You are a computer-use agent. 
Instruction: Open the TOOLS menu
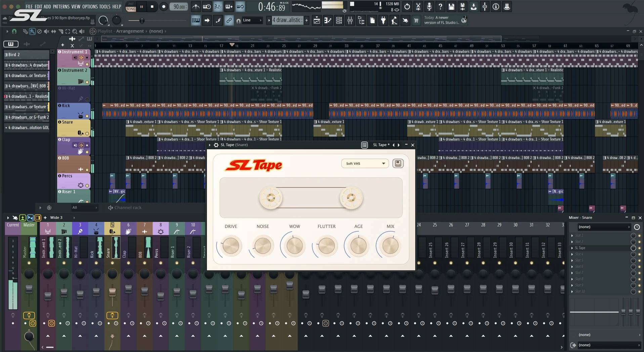(x=104, y=6)
